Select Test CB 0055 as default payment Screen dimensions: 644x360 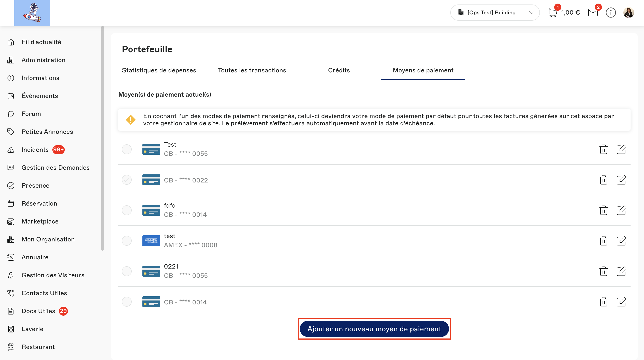click(x=127, y=150)
